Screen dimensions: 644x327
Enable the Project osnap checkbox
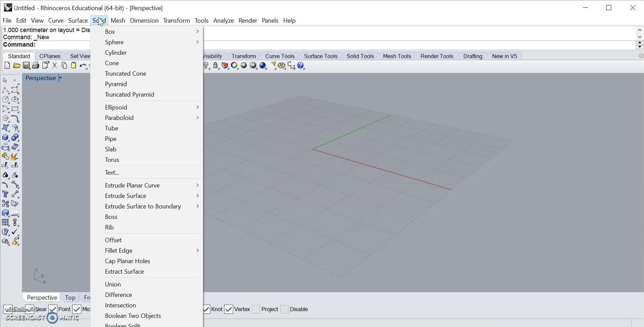(256, 309)
